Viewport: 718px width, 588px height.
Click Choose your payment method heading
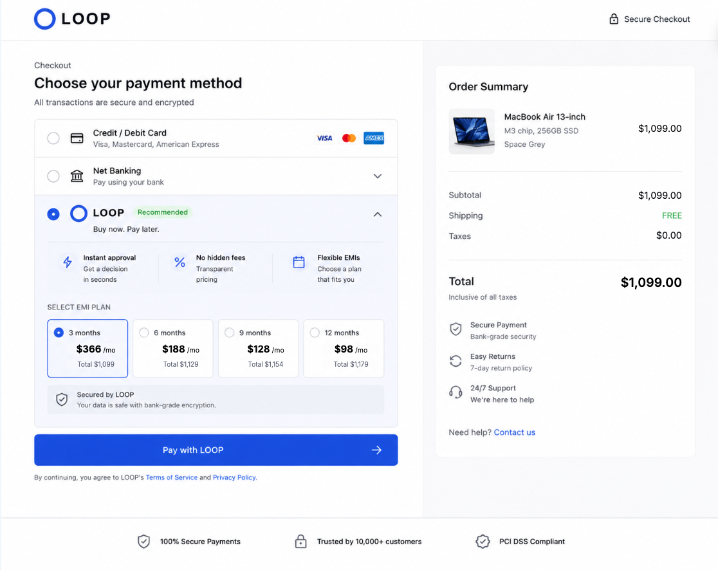(138, 83)
